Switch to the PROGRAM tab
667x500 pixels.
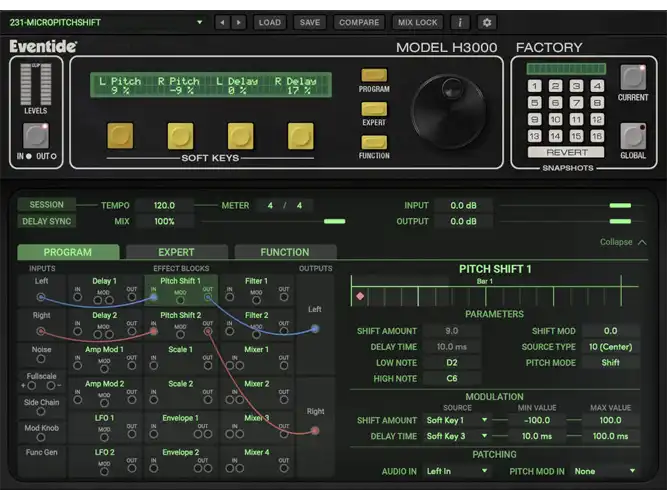tap(68, 252)
